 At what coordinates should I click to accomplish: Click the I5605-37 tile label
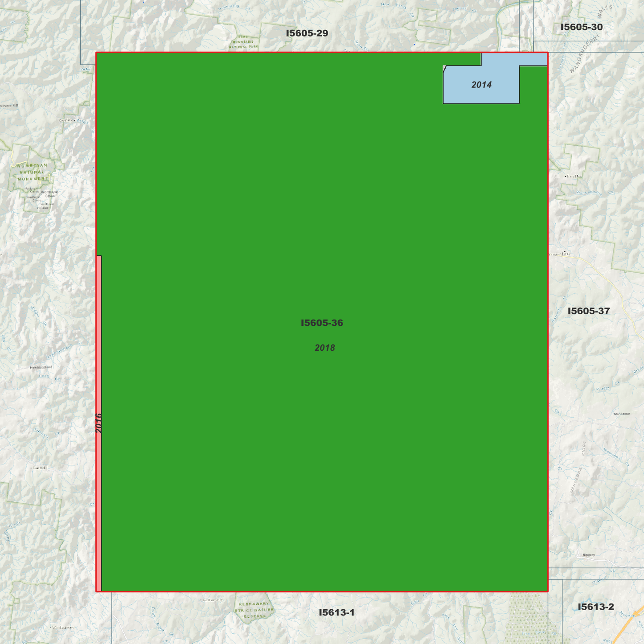click(589, 310)
